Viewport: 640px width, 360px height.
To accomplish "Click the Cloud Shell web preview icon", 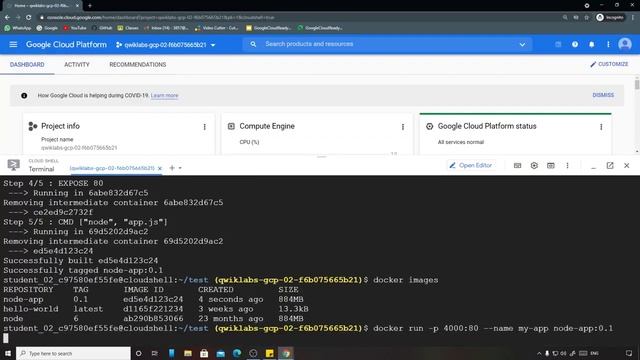I will 551,165.
